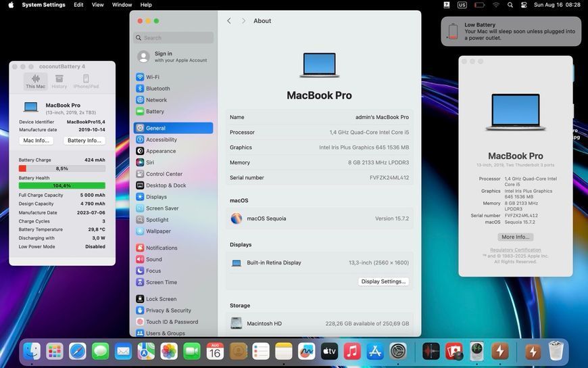This screenshot has height=368, width=588.
Task: Click the Macintosh HD storage row
Action: 320,323
